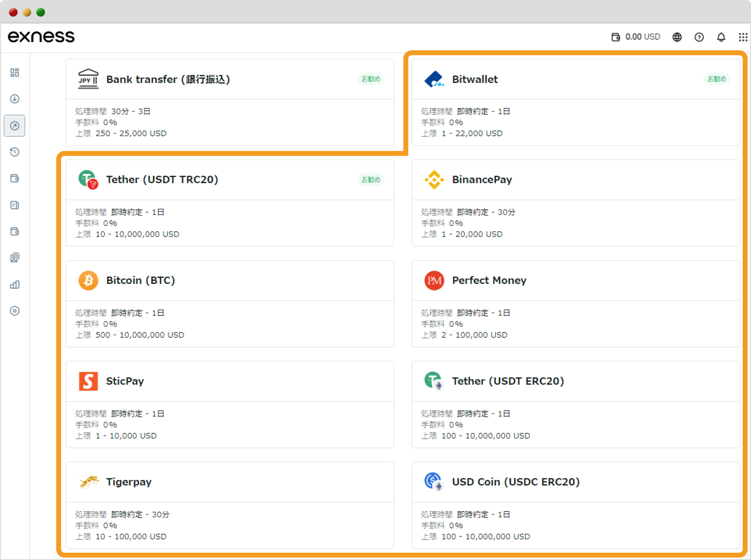Click the USD Coin ERC20 icon
Image resolution: width=751 pixels, height=560 pixels.
[x=434, y=482]
